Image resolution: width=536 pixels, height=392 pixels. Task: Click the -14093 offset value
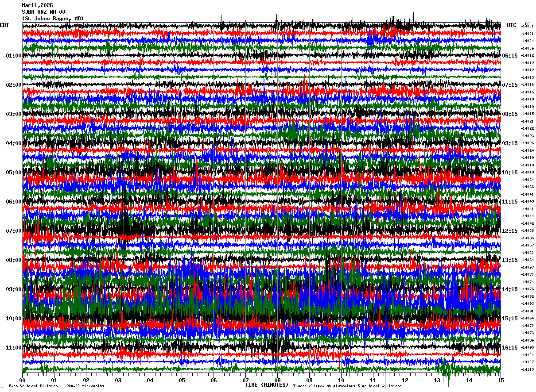pyautogui.click(x=527, y=304)
